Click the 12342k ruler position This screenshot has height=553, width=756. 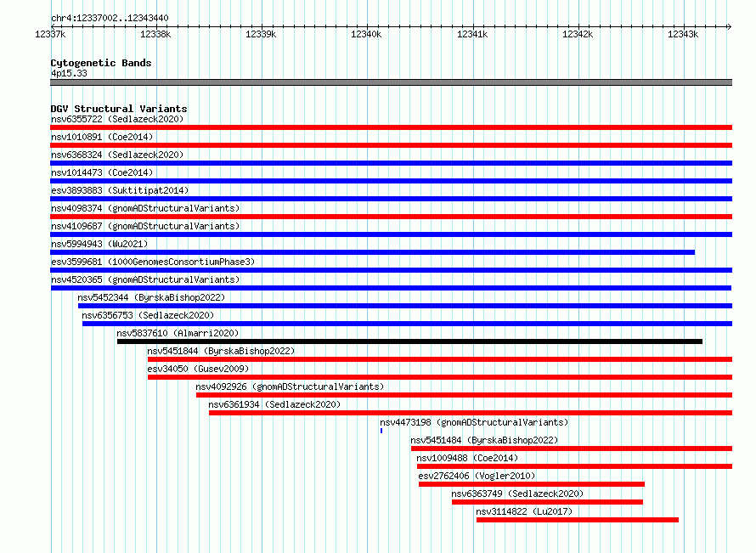click(578, 34)
